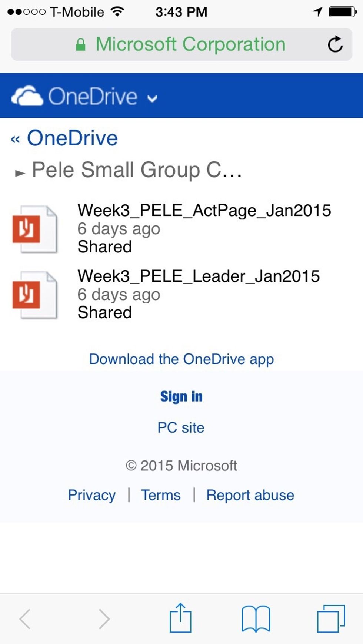Expand the Pele Small Group folder triangle
363x644 pixels.
(20, 173)
